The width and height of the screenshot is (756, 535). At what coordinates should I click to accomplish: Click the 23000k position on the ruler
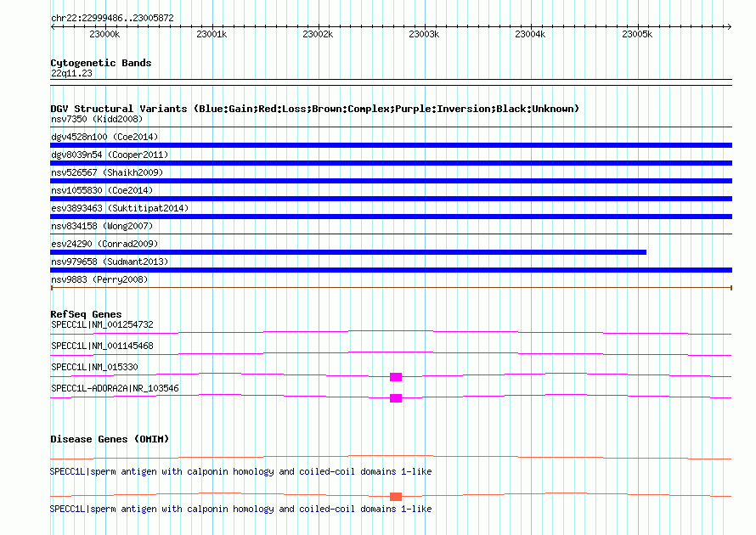(x=104, y=34)
